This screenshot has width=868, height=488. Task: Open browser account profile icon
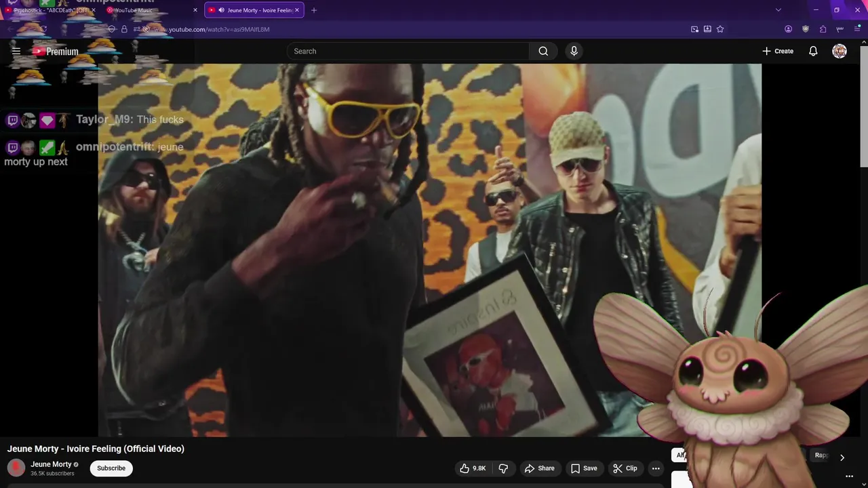click(x=788, y=29)
